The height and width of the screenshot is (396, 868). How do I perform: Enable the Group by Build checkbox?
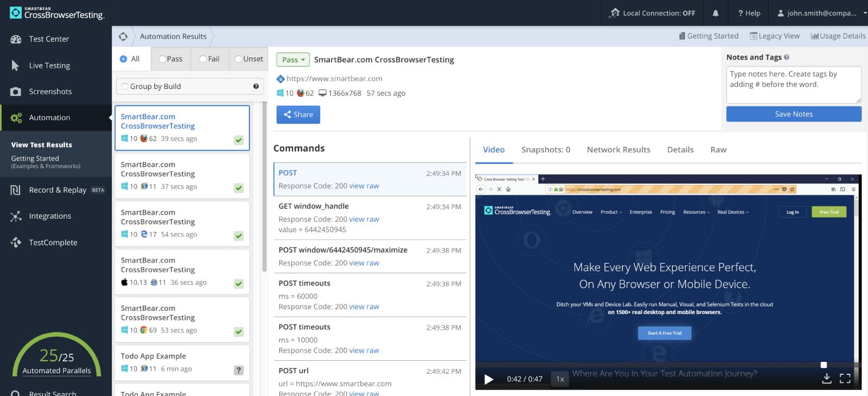pyautogui.click(x=125, y=86)
